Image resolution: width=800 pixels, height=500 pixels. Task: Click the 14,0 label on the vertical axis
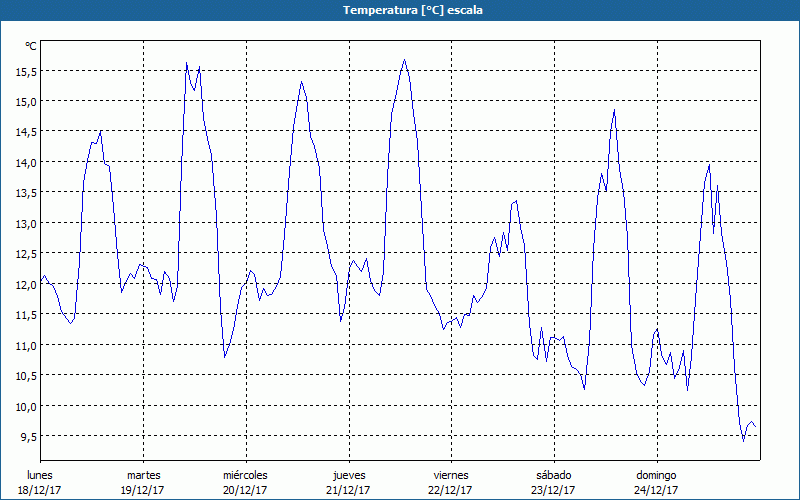click(x=24, y=162)
